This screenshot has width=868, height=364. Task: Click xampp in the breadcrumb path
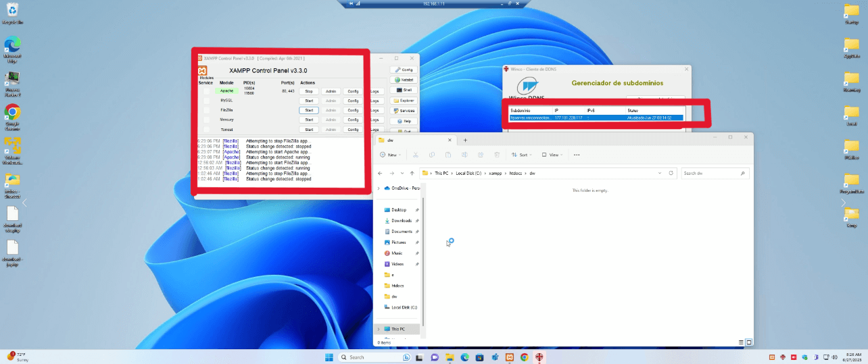(x=495, y=174)
